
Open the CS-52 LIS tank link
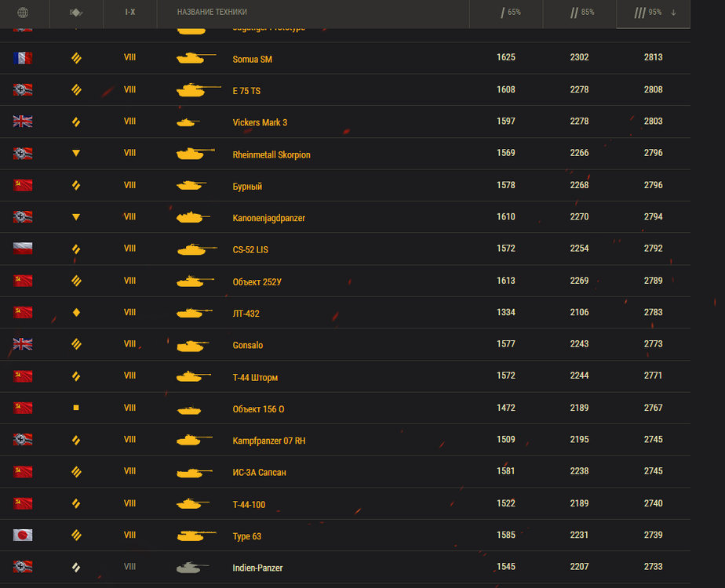tap(250, 250)
